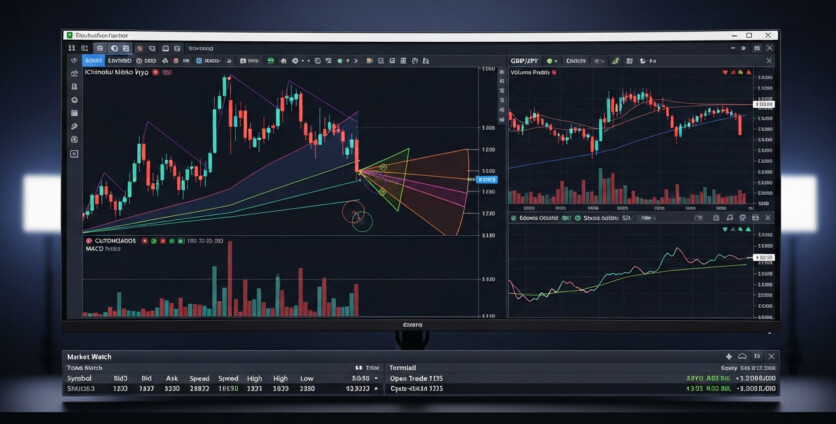The image size is (836, 424).
Task: Click the yellow folder icon in chart toolbar
Action: pos(369,61)
